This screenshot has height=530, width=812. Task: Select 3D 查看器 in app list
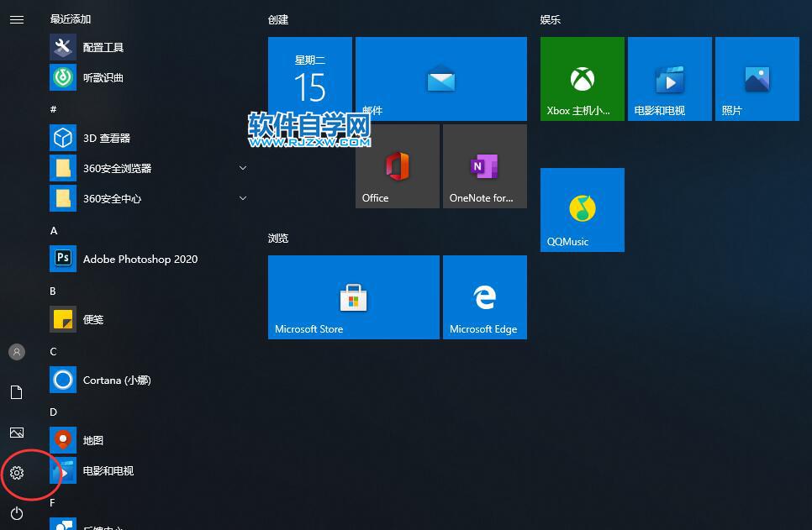(106, 138)
